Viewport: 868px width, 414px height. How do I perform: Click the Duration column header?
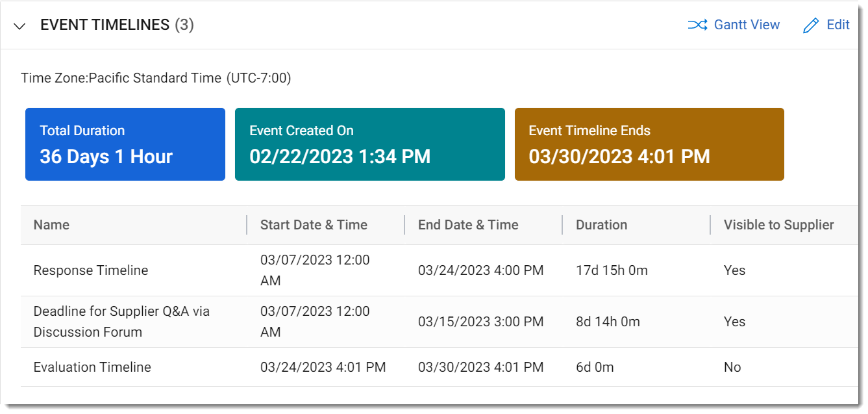(601, 225)
